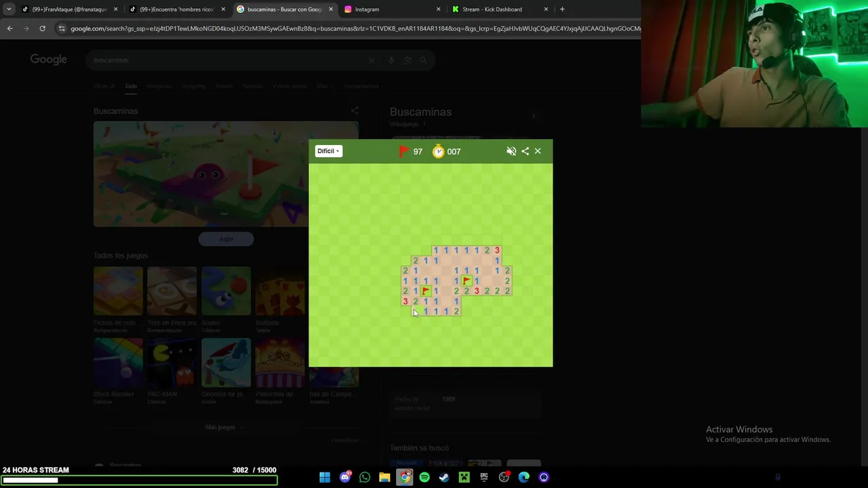This screenshot has height=488, width=868.
Task: Click the stopwatch timer icon
Action: pos(439,151)
